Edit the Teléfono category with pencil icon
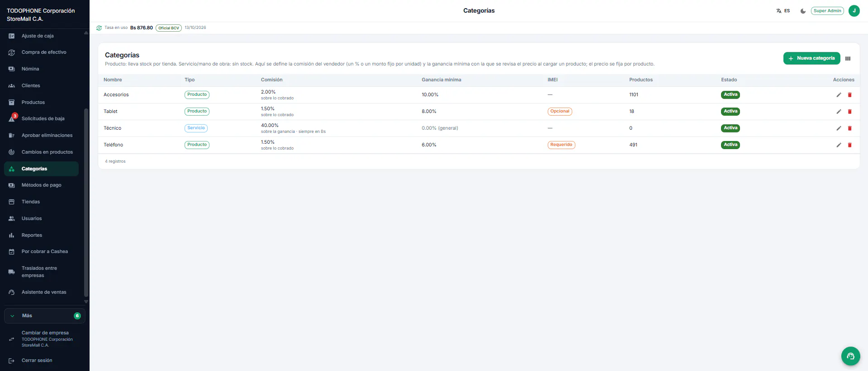Image resolution: width=868 pixels, height=371 pixels. 839,145
